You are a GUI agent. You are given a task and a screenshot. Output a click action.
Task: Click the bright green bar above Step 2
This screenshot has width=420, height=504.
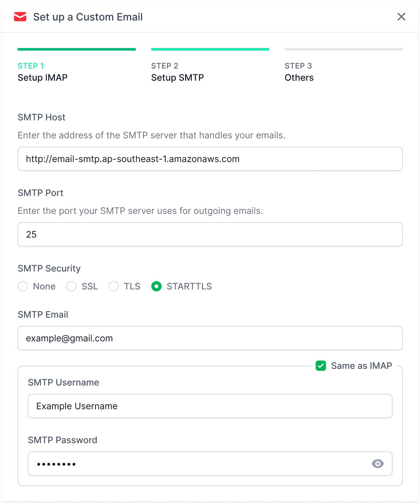click(x=210, y=49)
